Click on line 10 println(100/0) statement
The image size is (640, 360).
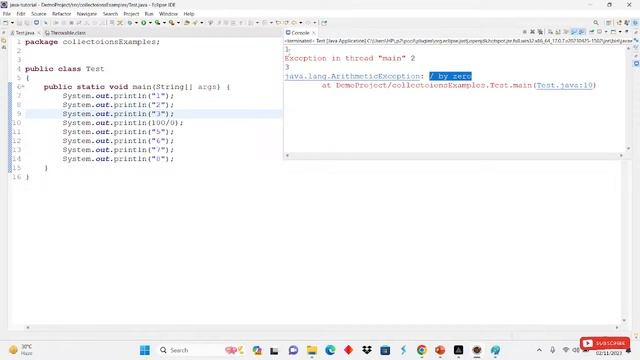pyautogui.click(x=123, y=123)
